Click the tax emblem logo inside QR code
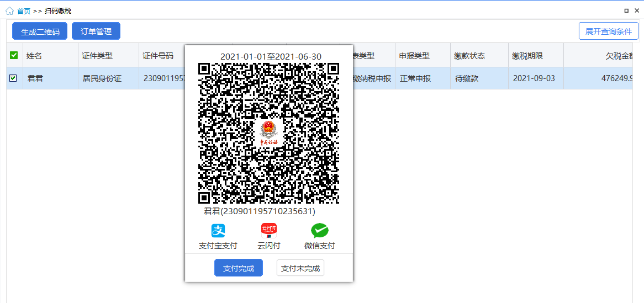This screenshot has height=303, width=644. tap(269, 132)
